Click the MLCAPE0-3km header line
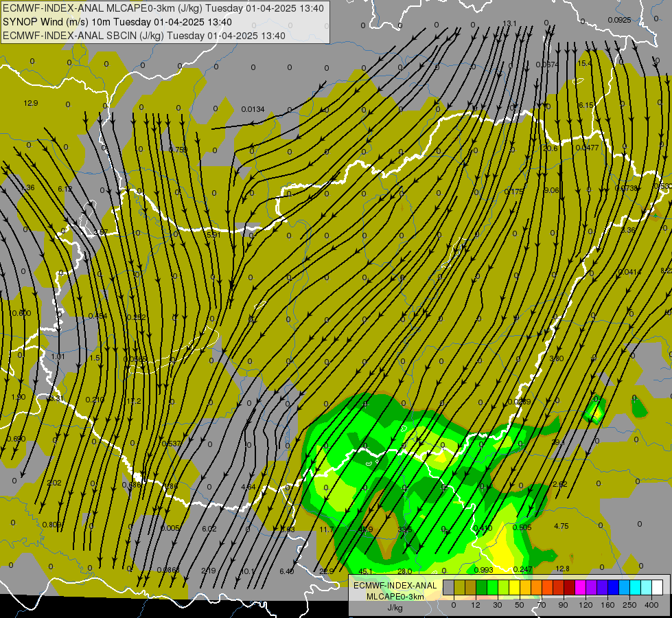This screenshot has width=672, height=618. [x=163, y=8]
